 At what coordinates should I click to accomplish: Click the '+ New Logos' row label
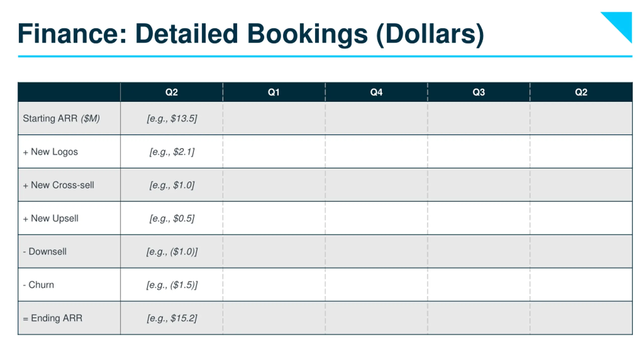click(50, 152)
